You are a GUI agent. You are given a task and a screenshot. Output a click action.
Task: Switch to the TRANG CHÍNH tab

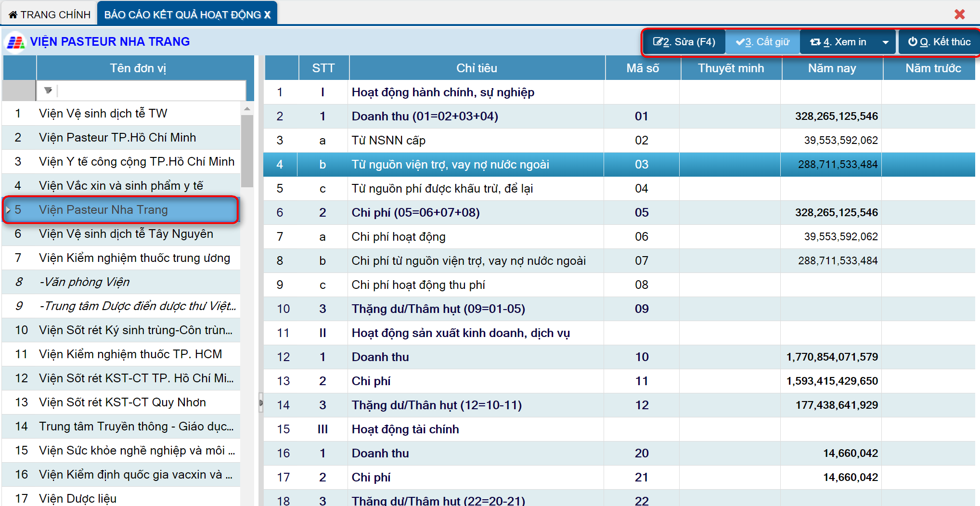point(50,15)
